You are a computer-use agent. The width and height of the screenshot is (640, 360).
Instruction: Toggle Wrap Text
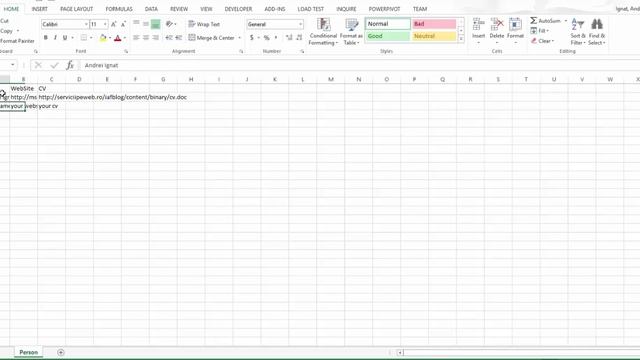point(204,24)
